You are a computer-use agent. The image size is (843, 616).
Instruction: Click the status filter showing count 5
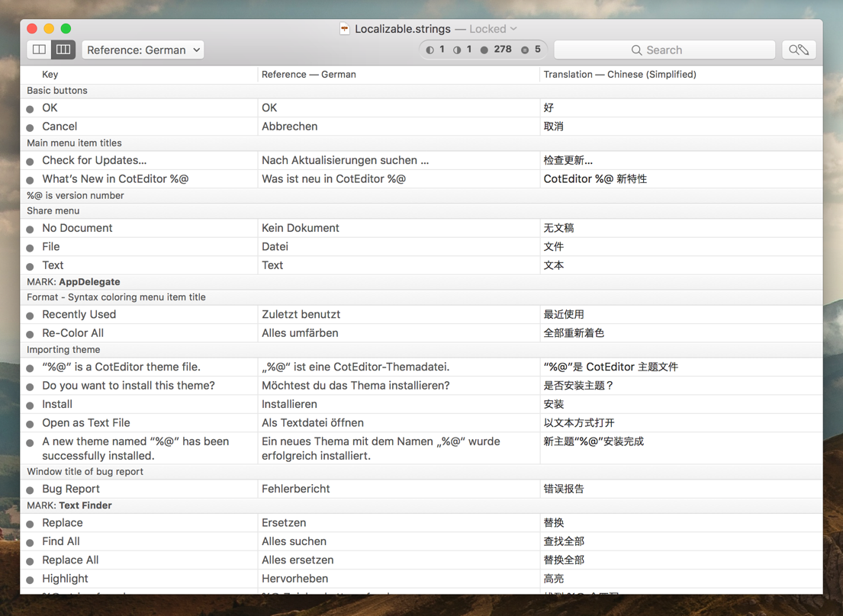[x=531, y=50]
